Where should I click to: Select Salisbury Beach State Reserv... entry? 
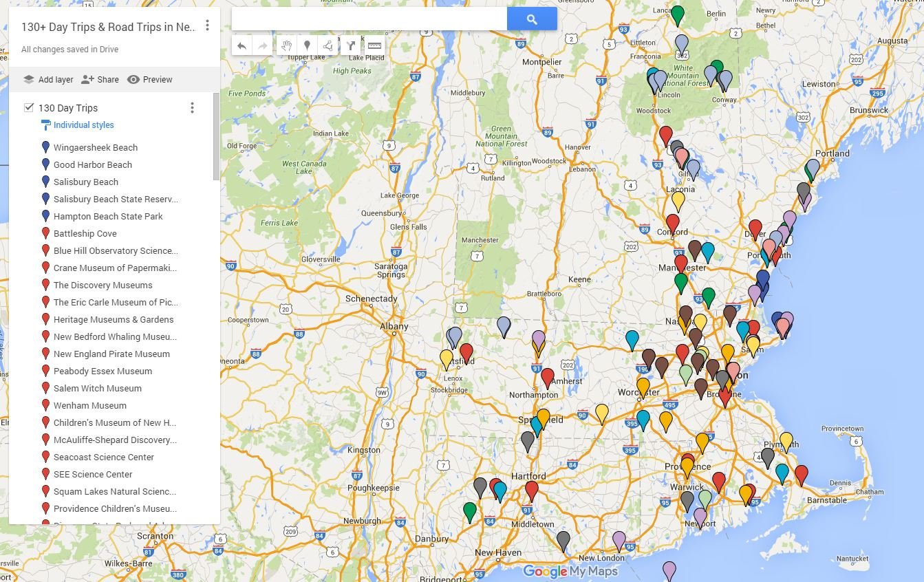click(x=116, y=199)
